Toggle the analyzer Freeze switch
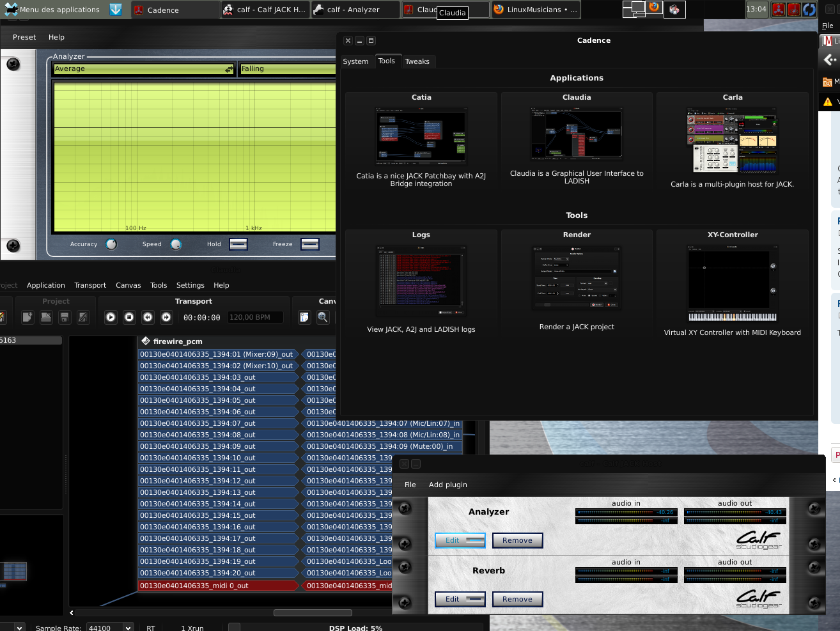This screenshot has width=840, height=631. click(x=310, y=244)
